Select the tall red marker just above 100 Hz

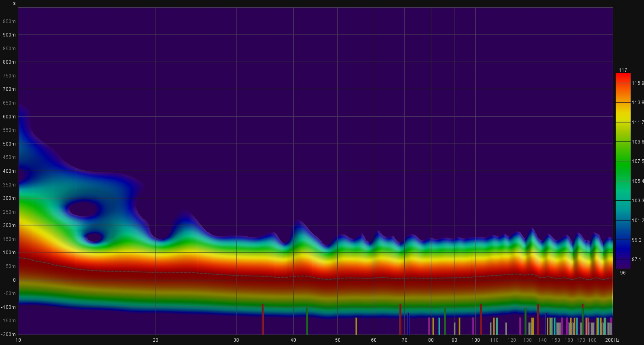tap(481, 319)
